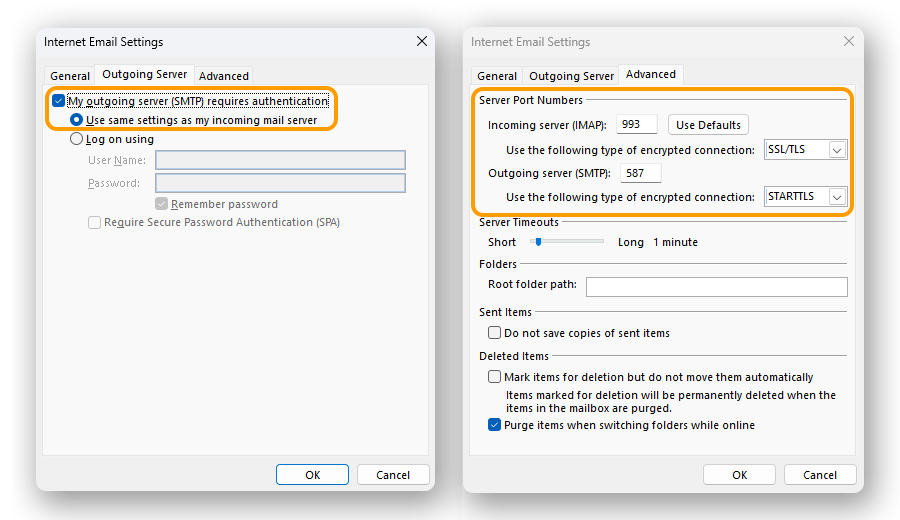Viewport: 900px width, 520px height.
Task: Disable Purge items when switching folders
Action: pos(494,425)
